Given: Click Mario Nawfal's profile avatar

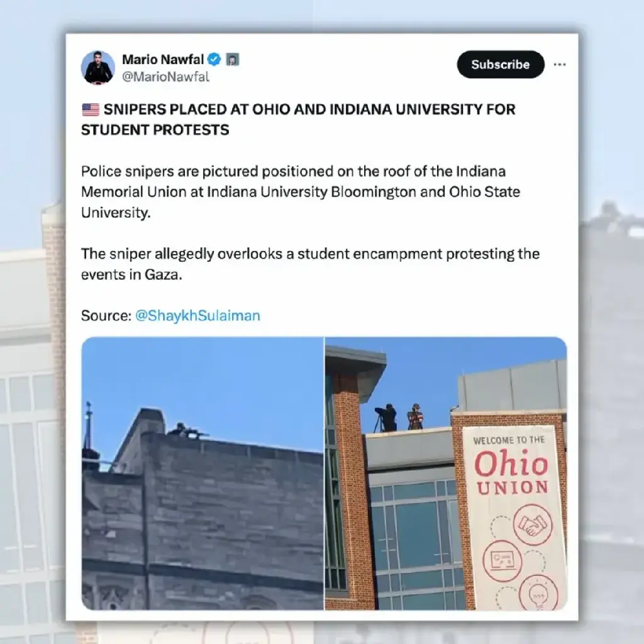Looking at the screenshot, I should point(97,68).
